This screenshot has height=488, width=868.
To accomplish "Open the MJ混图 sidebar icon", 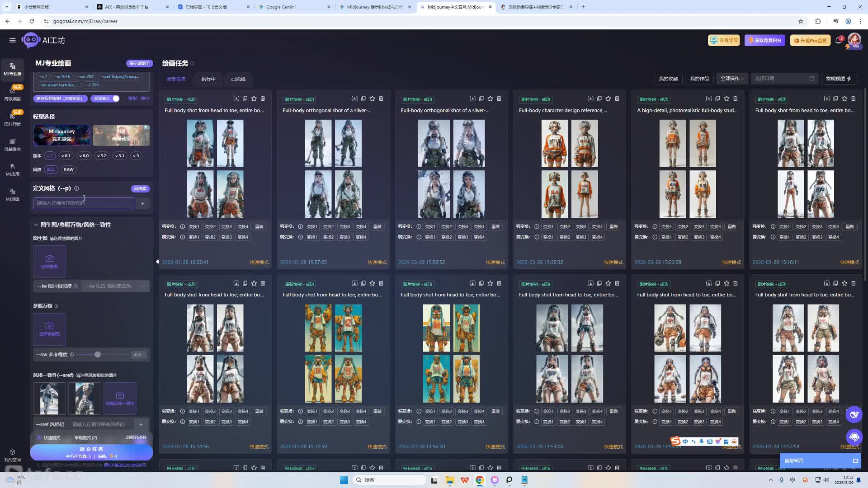I will [x=12, y=194].
